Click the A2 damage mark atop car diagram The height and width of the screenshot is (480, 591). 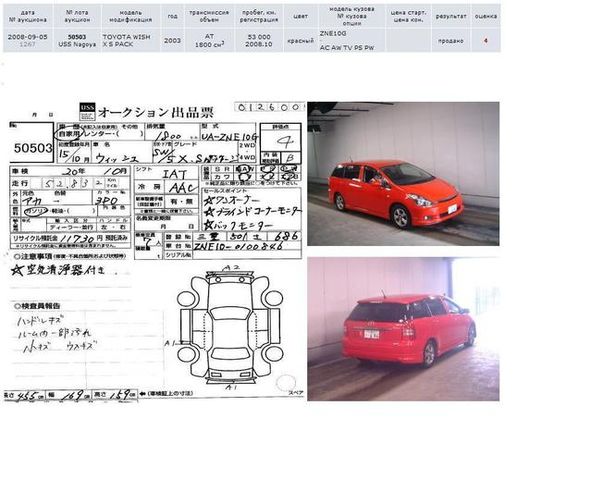pyautogui.click(x=232, y=268)
